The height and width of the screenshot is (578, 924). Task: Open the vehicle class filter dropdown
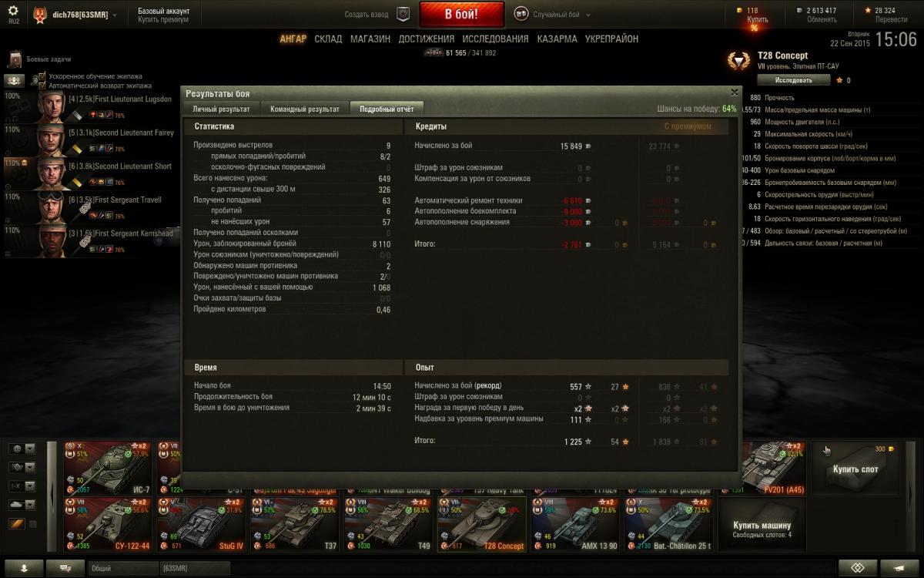(x=22, y=467)
